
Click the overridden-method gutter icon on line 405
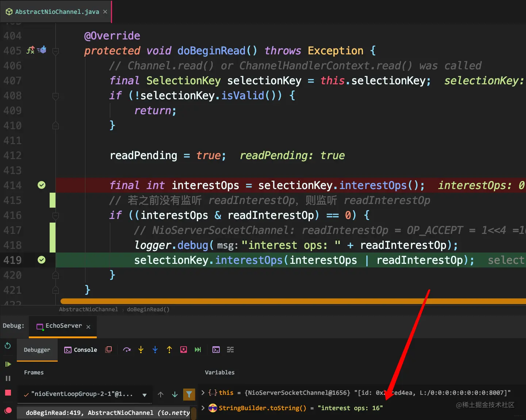tap(42, 50)
